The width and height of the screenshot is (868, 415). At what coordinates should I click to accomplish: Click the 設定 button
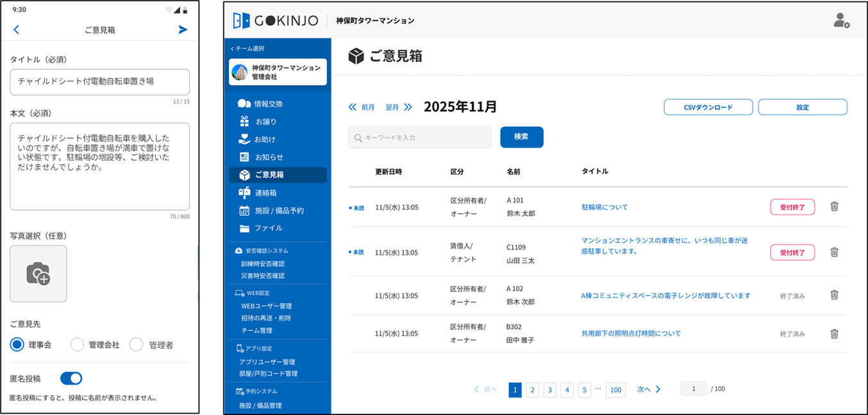[x=803, y=107]
